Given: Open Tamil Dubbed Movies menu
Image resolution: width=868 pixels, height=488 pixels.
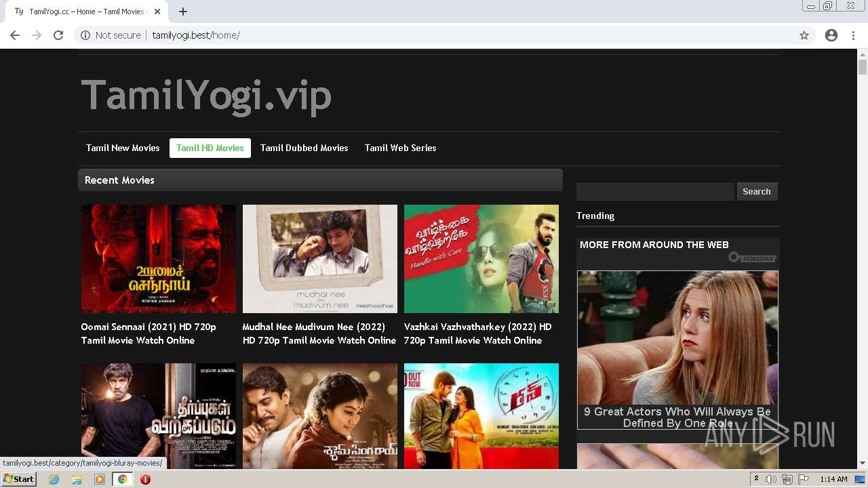Looking at the screenshot, I should point(304,148).
